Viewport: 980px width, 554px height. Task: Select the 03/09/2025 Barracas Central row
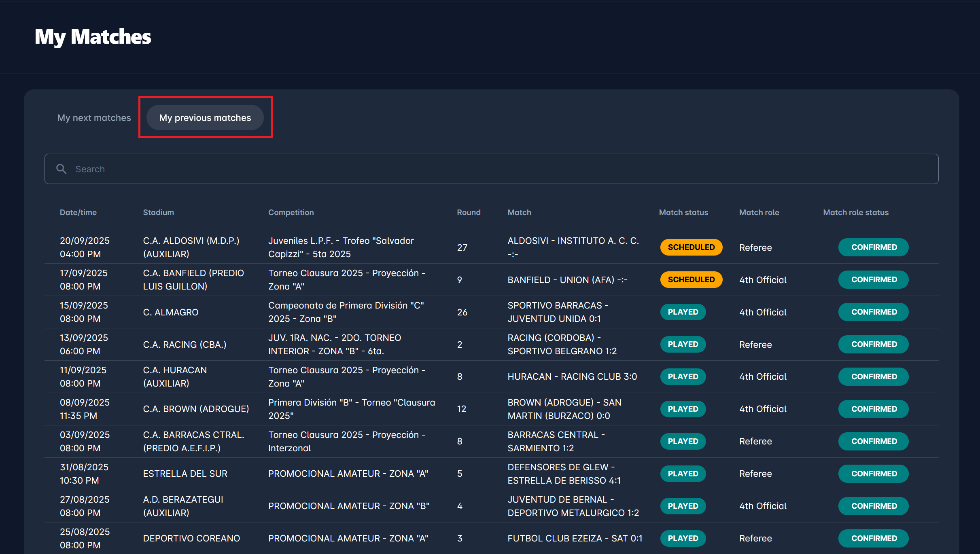[x=85, y=441]
